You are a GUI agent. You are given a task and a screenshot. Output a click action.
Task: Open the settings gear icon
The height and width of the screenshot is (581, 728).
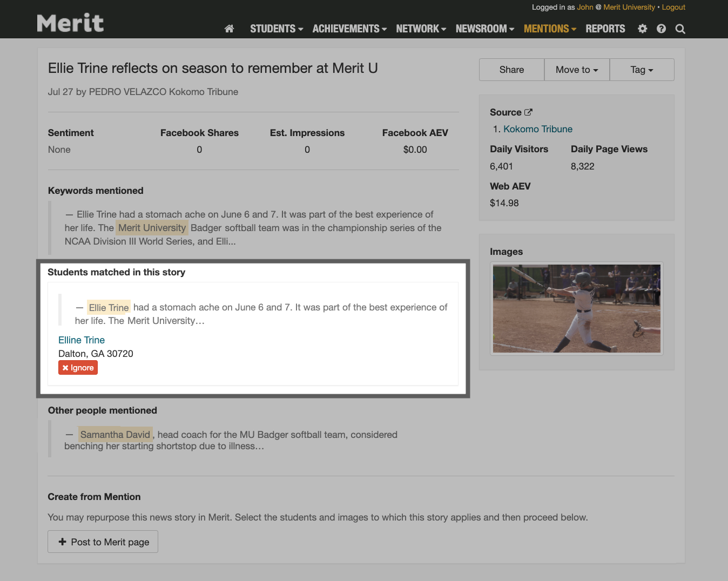coord(642,29)
